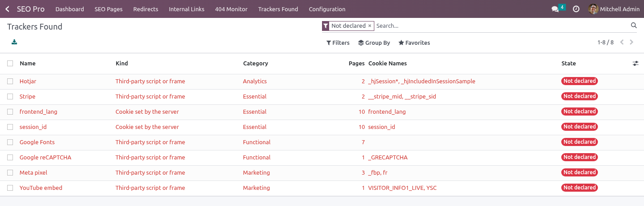
Task: Open the activities clock icon
Action: (x=576, y=9)
